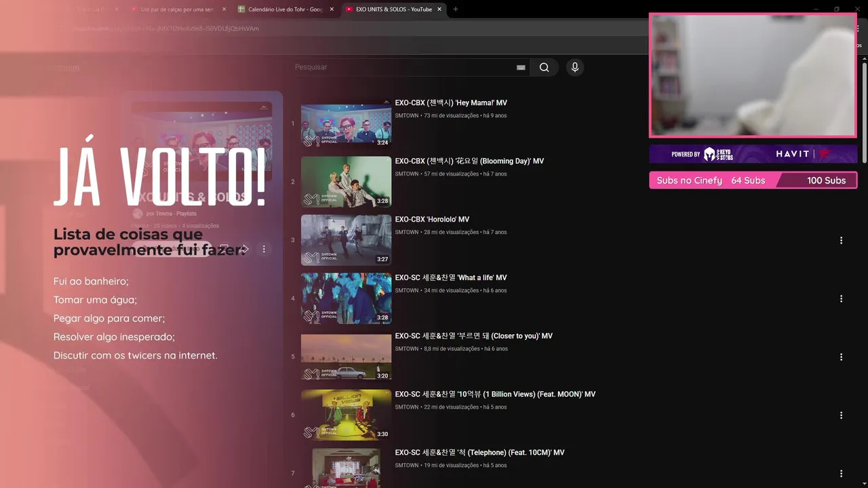868x488 pixels.
Task: Close the EXO UNITS & SOLOS YouTube tab
Action: (439, 9)
